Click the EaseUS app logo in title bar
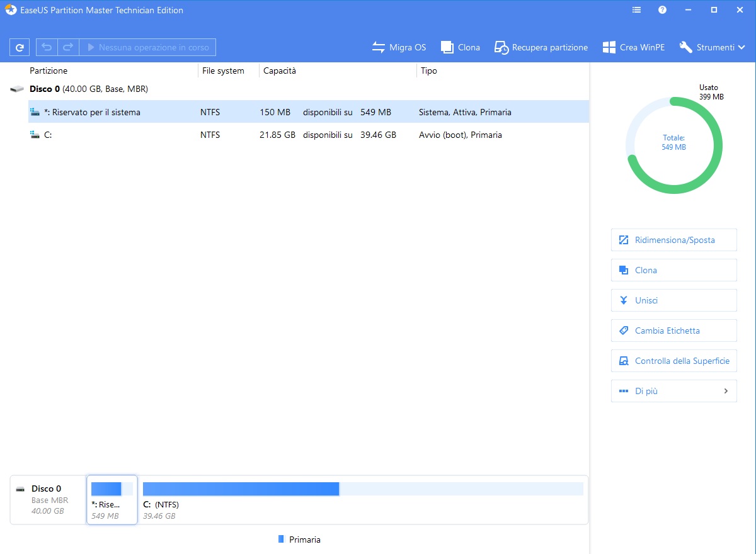 (x=11, y=10)
